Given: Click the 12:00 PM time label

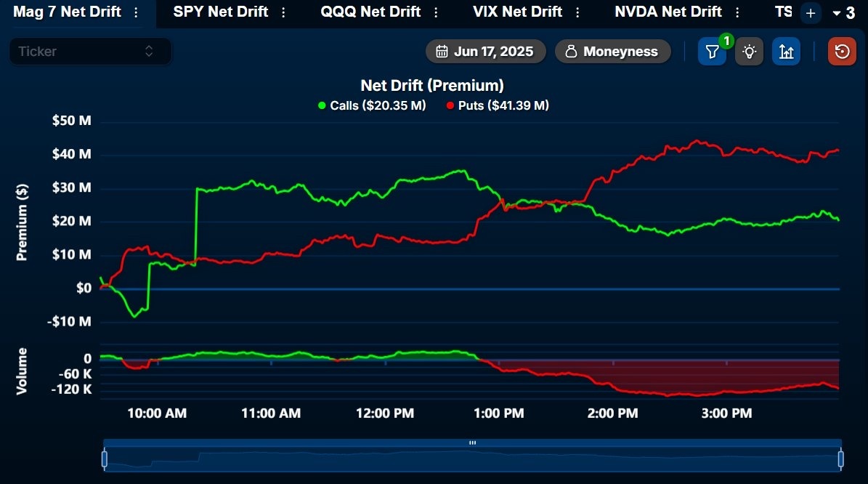Looking at the screenshot, I should pyautogui.click(x=385, y=413).
